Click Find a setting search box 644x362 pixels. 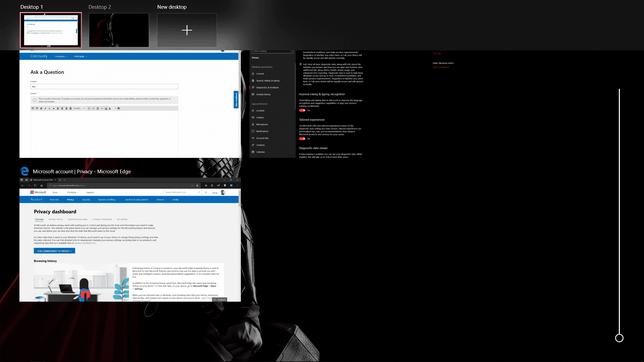tap(272, 51)
